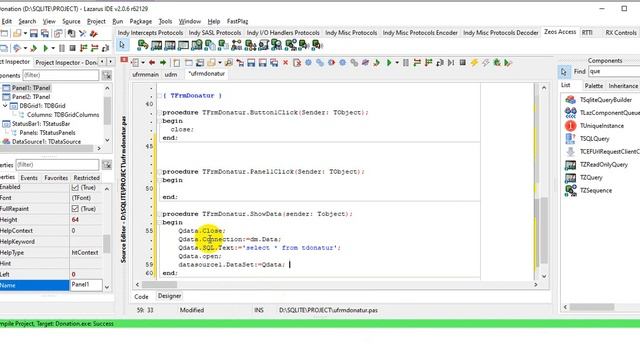This screenshot has height=360, width=640.
Task: Click the save icon in main toolbar
Action: click(34, 34)
